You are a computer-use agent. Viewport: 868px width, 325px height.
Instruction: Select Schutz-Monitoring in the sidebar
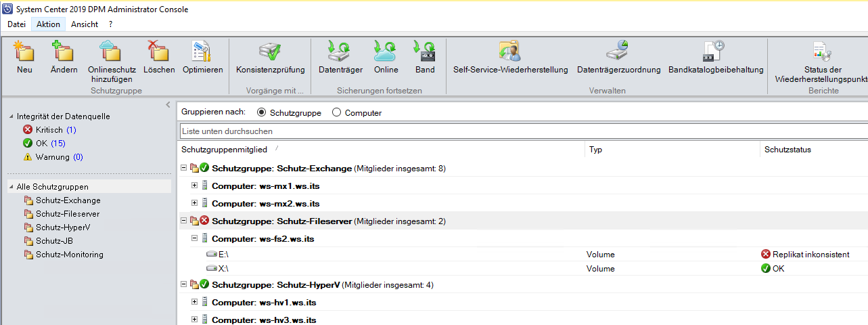point(70,255)
